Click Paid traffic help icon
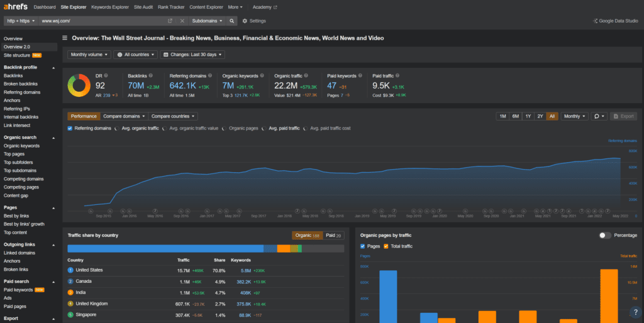Image resolution: width=644 pixels, height=323 pixels. tap(397, 75)
